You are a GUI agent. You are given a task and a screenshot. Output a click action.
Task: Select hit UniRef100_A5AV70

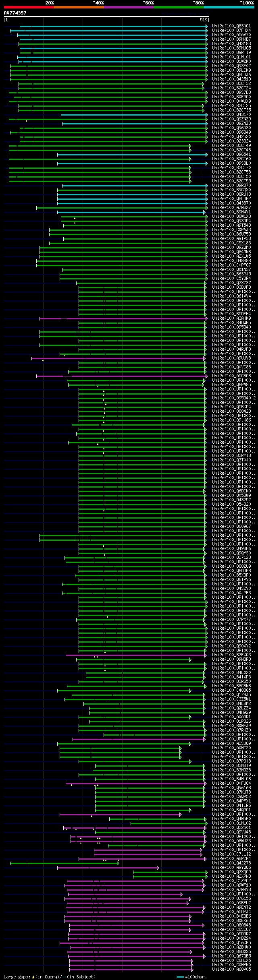pyautogui.click(x=231, y=35)
